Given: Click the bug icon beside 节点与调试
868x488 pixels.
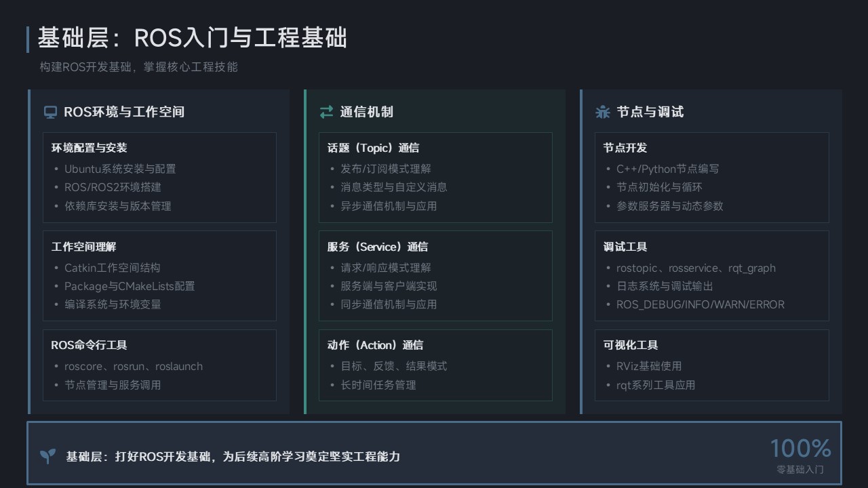Looking at the screenshot, I should click(602, 113).
